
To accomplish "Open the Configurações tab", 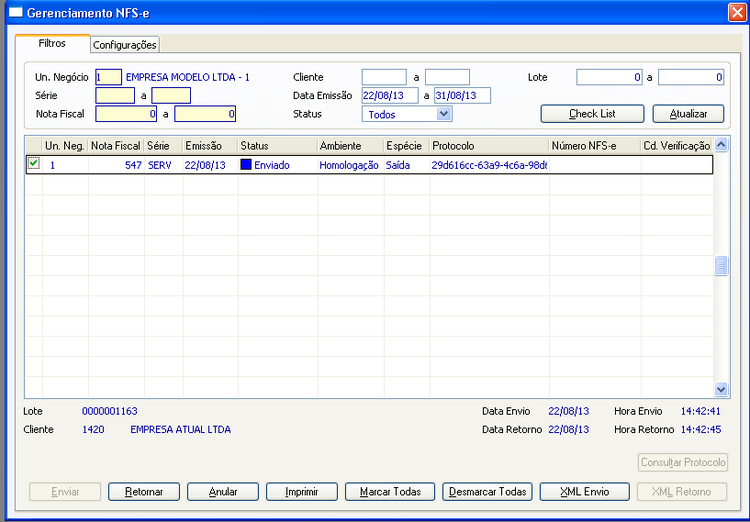I will (x=125, y=45).
